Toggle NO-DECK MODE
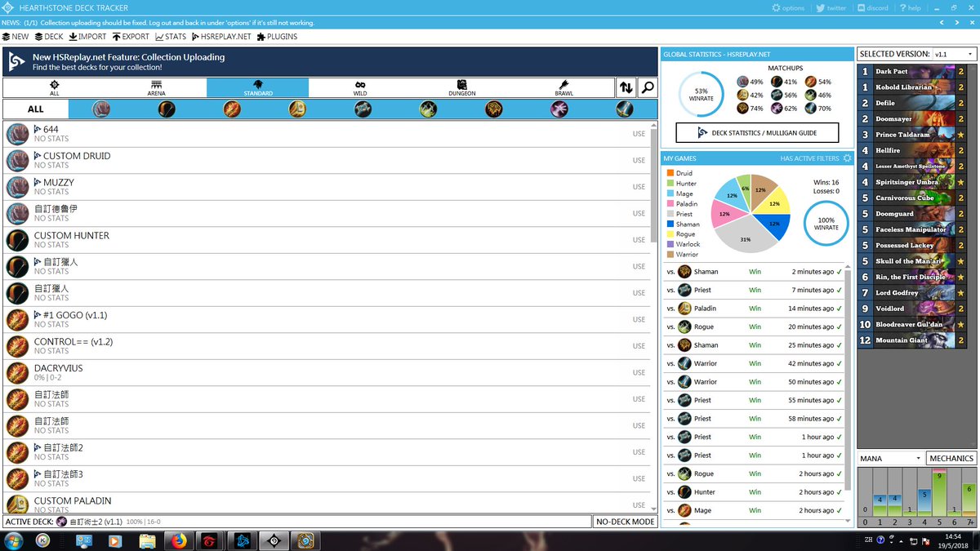Image resolution: width=980 pixels, height=551 pixels. (625, 522)
